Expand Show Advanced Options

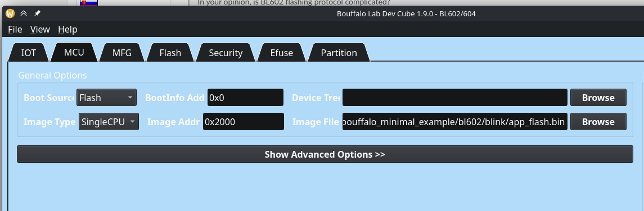(325, 154)
